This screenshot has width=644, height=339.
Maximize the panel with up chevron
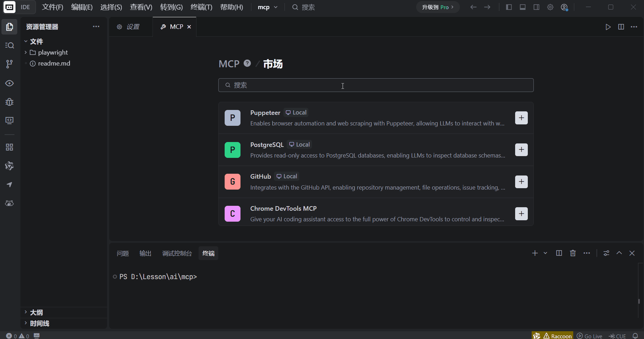coord(619,253)
